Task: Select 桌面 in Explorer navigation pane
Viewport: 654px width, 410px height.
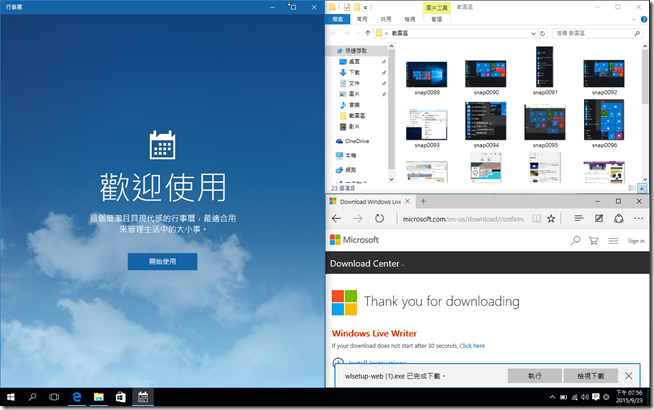Action: click(354, 61)
